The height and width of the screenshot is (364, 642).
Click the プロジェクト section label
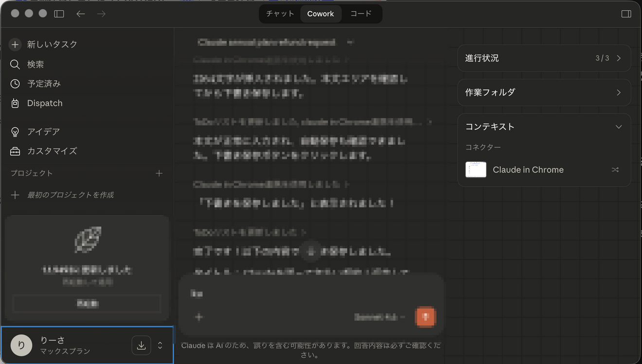pyautogui.click(x=32, y=173)
